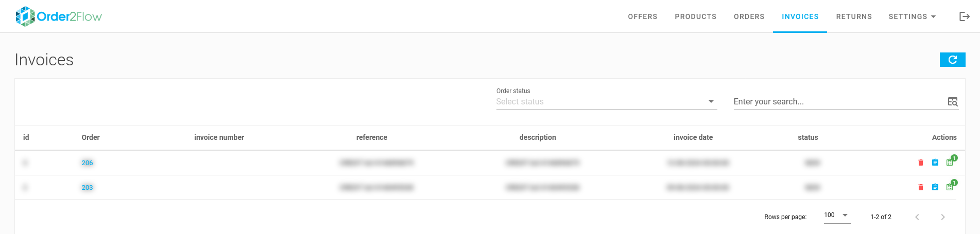The width and height of the screenshot is (980, 234).
Task: Navigate to the Orders tab
Action: click(x=749, y=16)
